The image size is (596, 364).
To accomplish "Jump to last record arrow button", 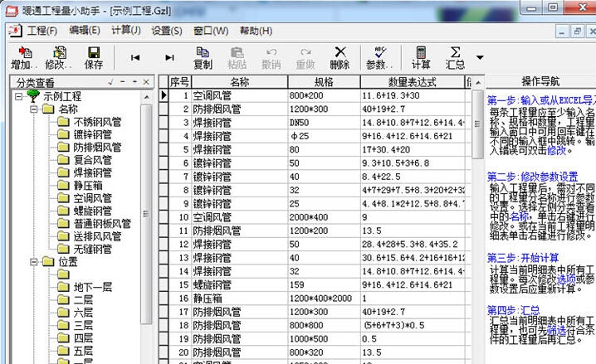I will 169,58.
